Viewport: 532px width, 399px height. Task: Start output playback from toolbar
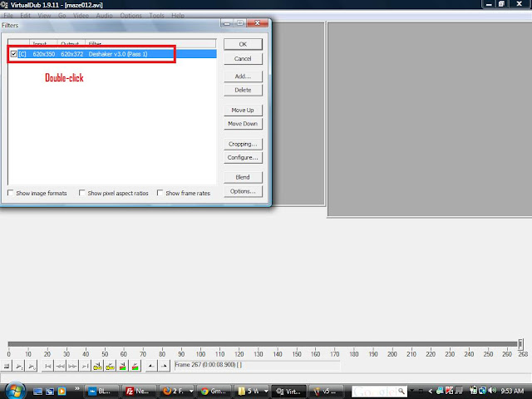[32, 366]
